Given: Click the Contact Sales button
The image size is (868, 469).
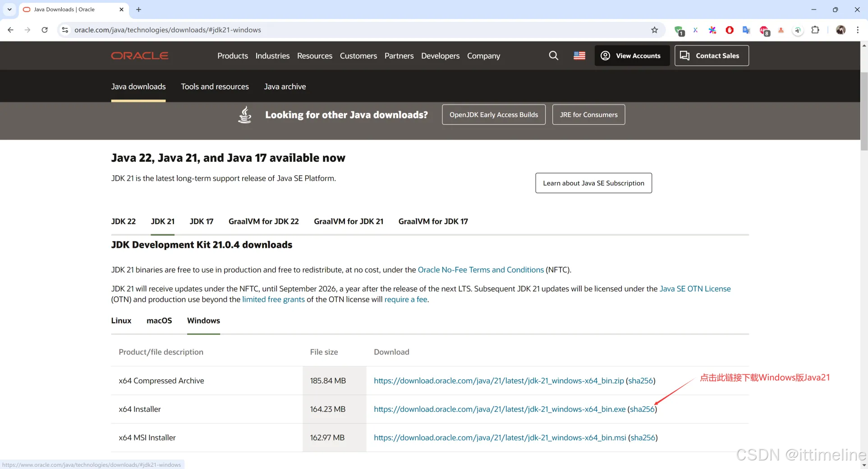Looking at the screenshot, I should click(712, 55).
